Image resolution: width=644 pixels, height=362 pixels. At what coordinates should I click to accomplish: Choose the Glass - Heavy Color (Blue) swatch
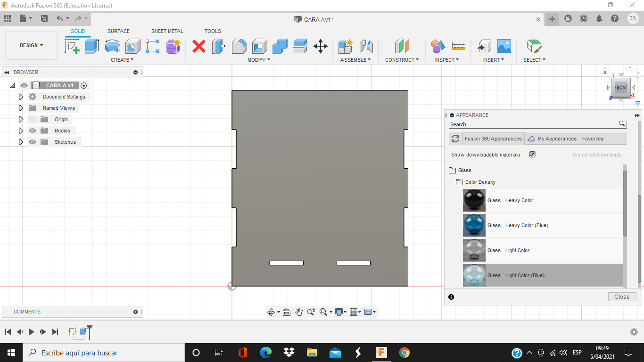point(474,225)
